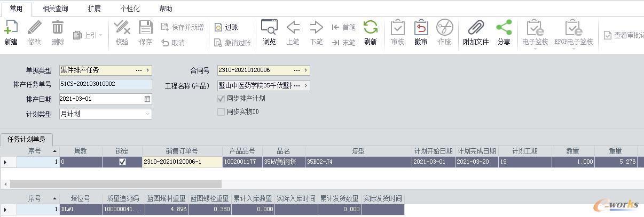Click the 修改 (Edit) pencil icon
This screenshot has height=217, width=644.
(x=34, y=28)
